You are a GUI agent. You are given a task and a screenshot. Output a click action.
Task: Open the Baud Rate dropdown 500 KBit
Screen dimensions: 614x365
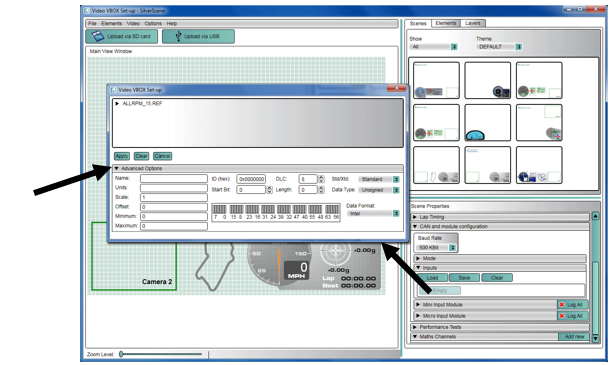[x=436, y=248]
